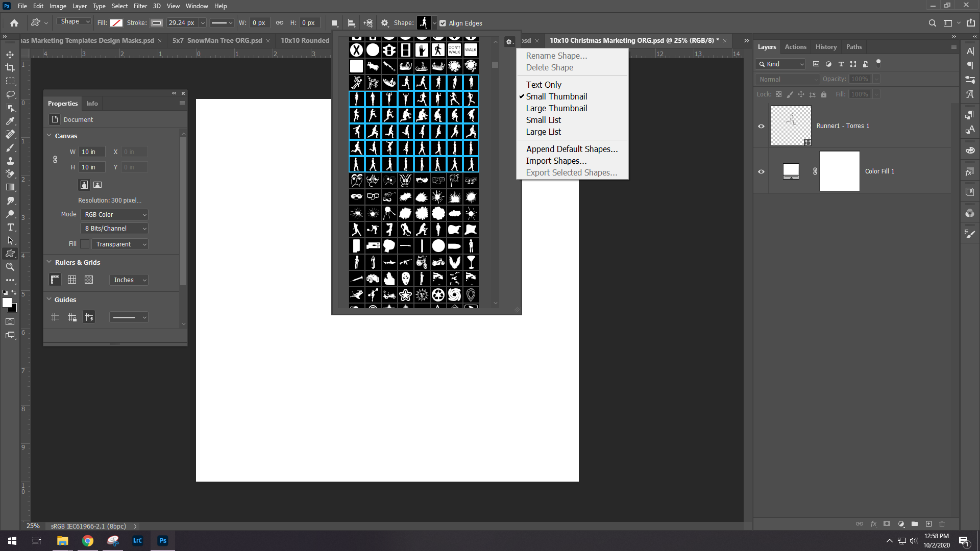Click the Home icon in options bar

(x=14, y=23)
